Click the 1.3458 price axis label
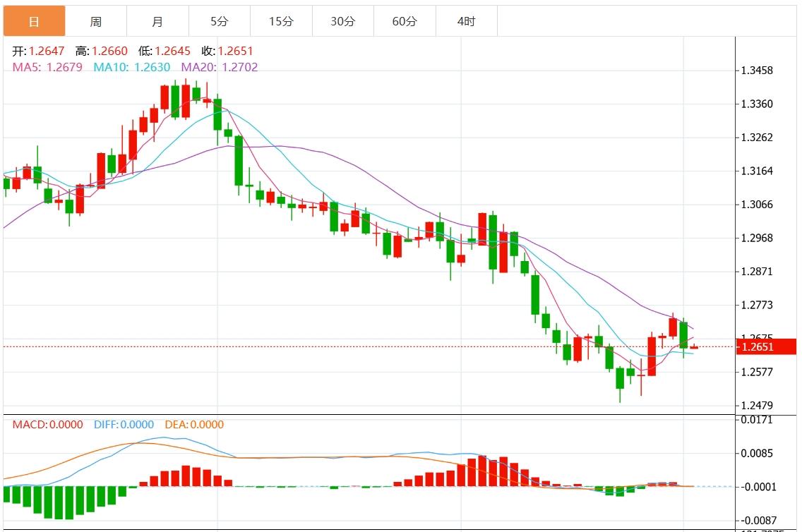802x532 pixels. 756,71
